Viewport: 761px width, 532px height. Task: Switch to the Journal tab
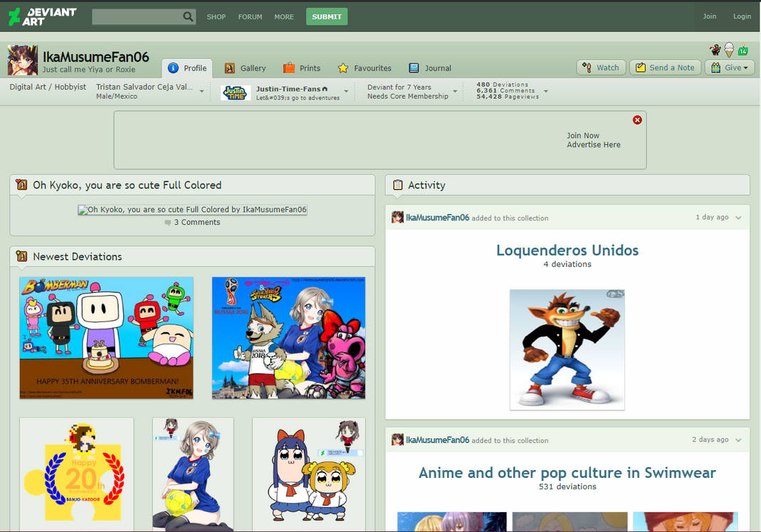pyautogui.click(x=430, y=68)
